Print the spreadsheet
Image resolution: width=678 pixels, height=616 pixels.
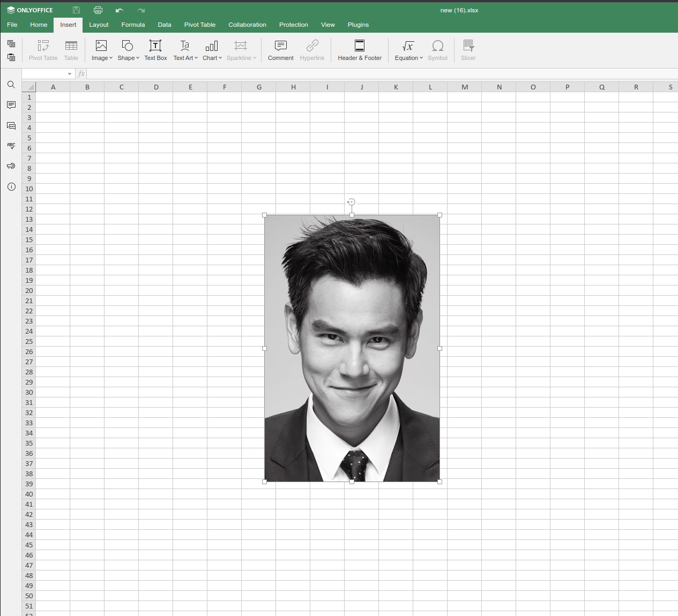[98, 10]
